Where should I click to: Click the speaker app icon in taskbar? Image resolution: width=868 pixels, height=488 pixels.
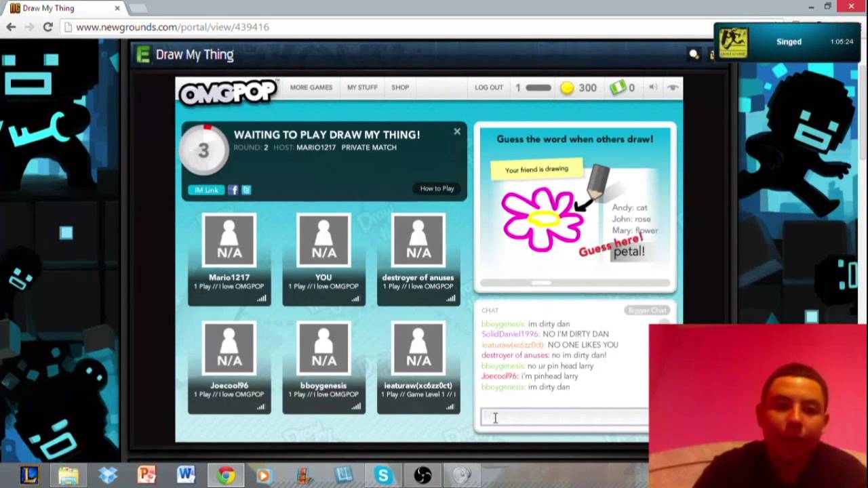tap(462, 474)
